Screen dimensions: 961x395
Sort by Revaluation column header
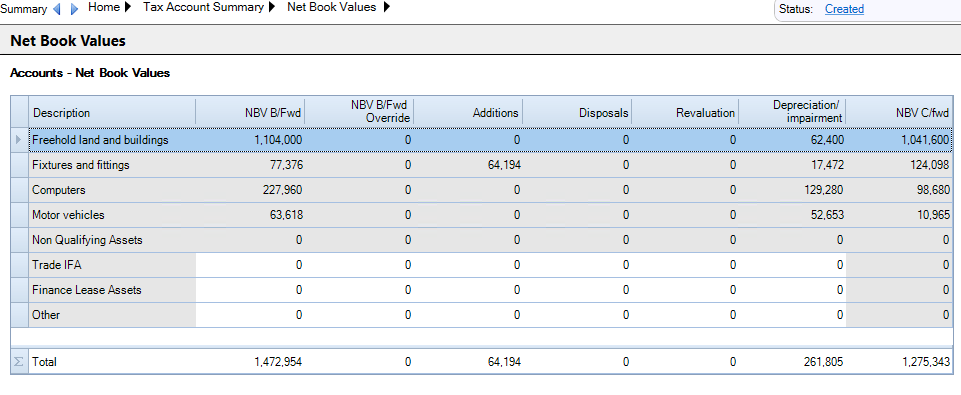[x=685, y=113]
